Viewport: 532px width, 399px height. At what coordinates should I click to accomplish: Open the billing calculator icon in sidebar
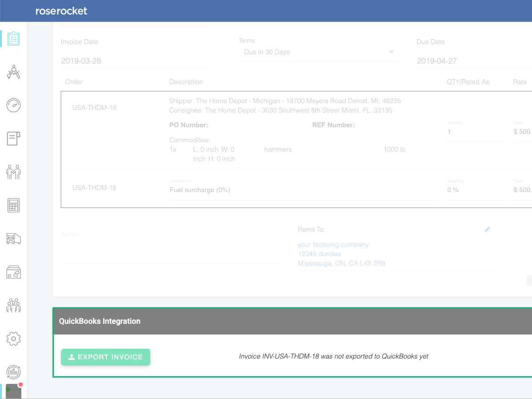click(14, 205)
